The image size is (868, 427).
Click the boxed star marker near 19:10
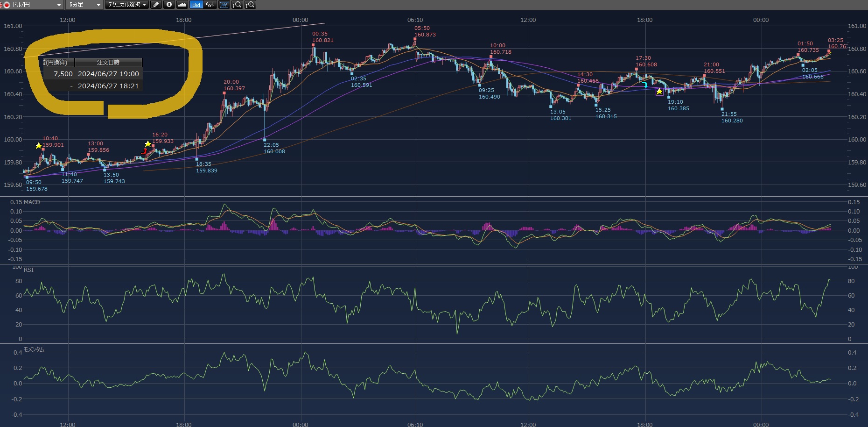(x=659, y=92)
